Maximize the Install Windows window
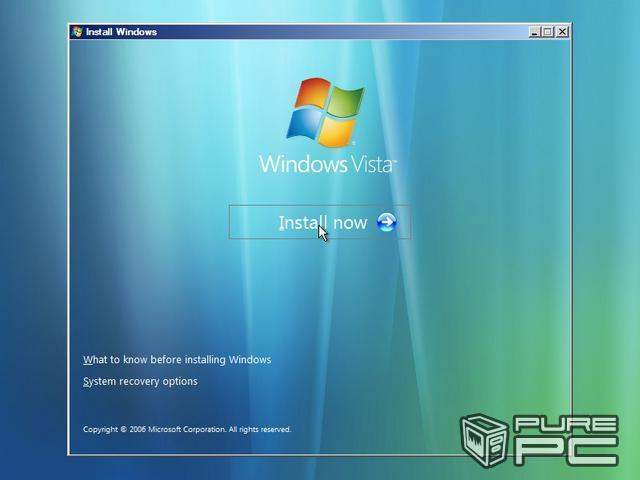Viewport: 640px width, 480px height. (548, 32)
